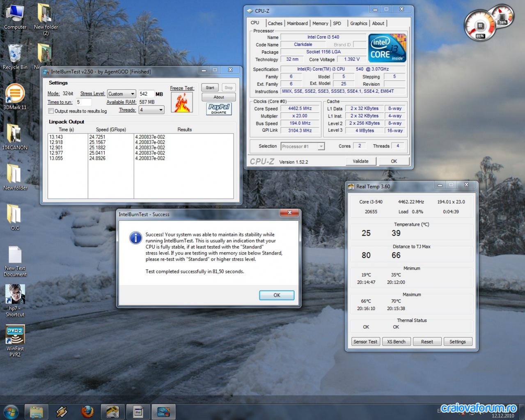Click Reset in Real Temp
Screen dimensions: 525x420
pos(427,342)
